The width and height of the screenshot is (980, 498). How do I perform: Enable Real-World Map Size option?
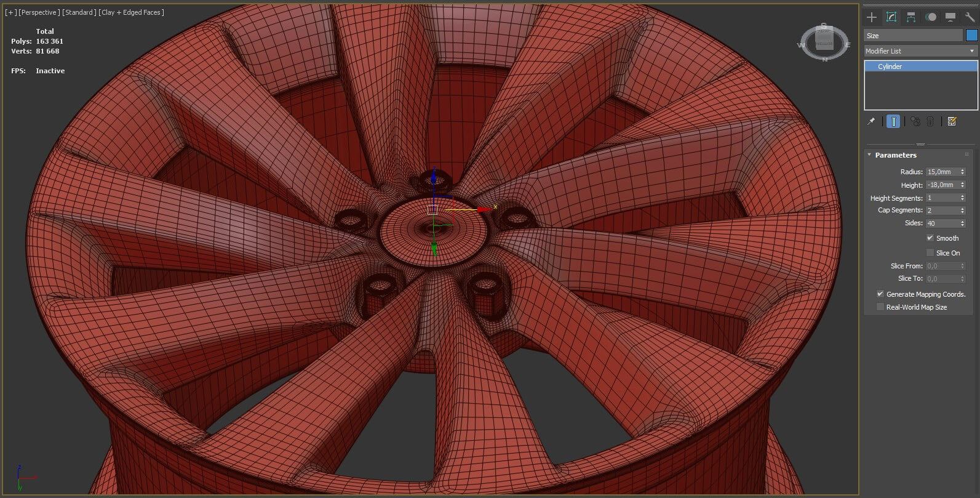coord(880,307)
